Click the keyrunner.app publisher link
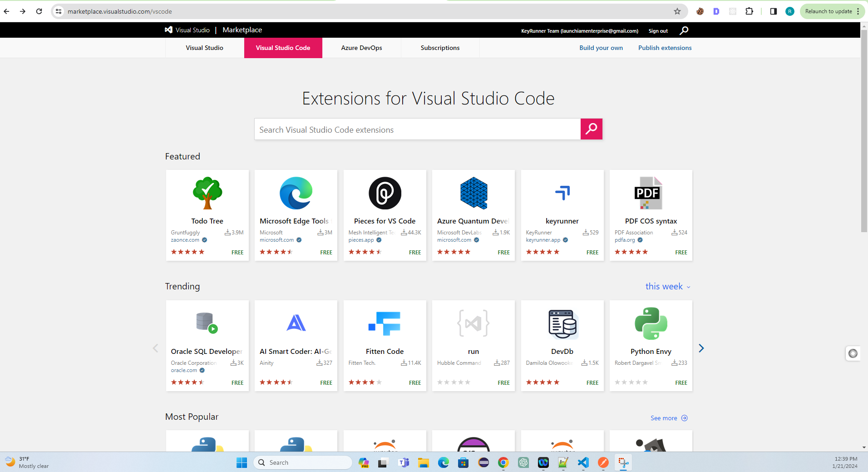The image size is (868, 472). coord(543,240)
